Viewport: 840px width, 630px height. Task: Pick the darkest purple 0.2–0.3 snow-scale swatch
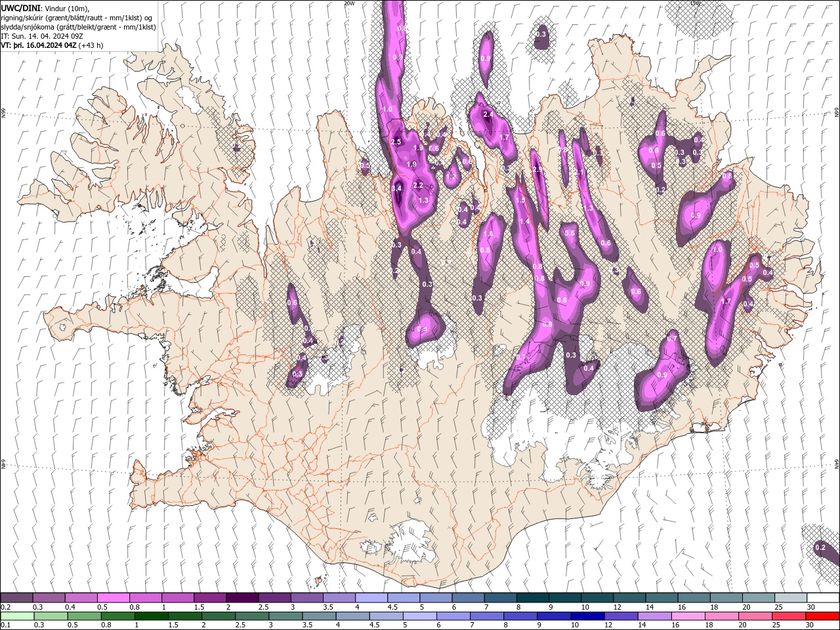(x=16, y=598)
